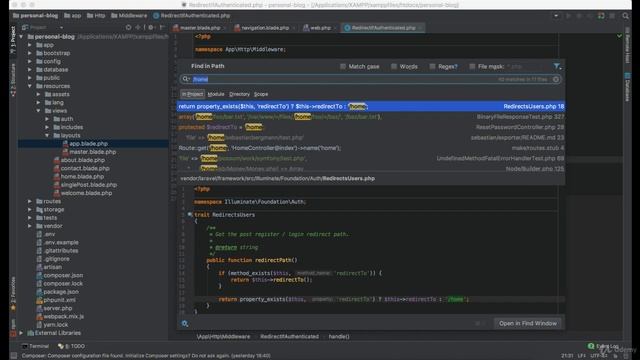Viewport: 640px width, 360px height.
Task: Collapse the layouts folder
Action: pyautogui.click(x=47, y=135)
